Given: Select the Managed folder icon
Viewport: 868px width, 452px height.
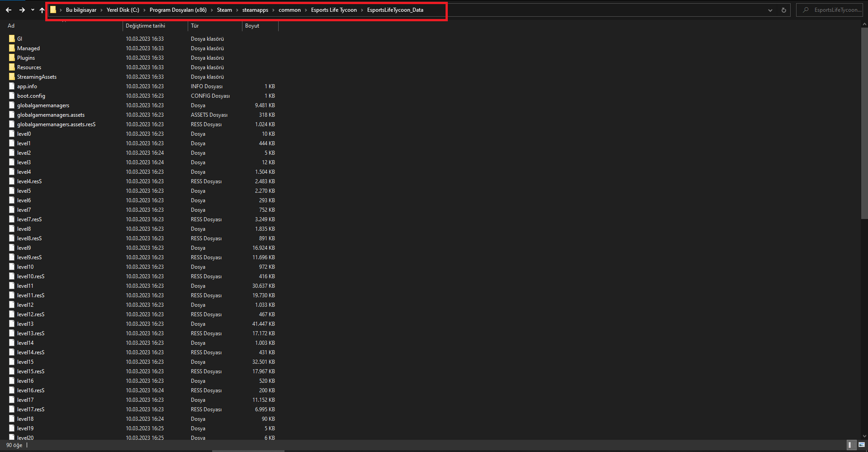Looking at the screenshot, I should pyautogui.click(x=12, y=48).
